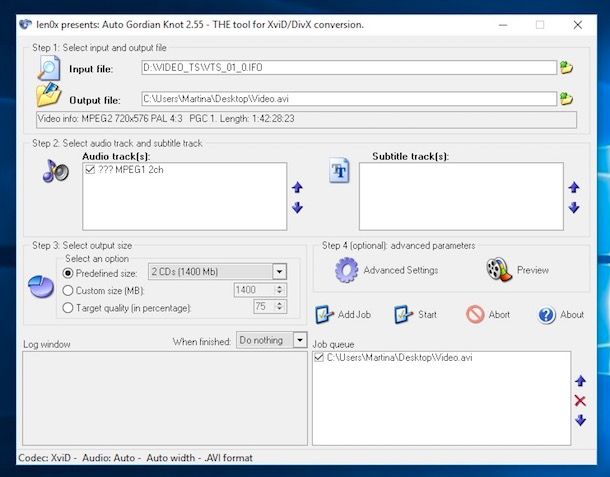Move subtitle track down
Viewport: 610px width, 477px height.
click(574, 207)
